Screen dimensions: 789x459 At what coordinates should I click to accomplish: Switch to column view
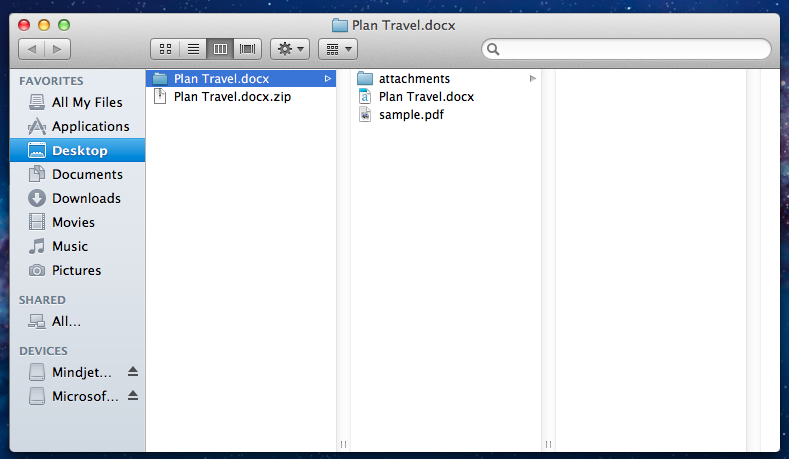[x=220, y=49]
